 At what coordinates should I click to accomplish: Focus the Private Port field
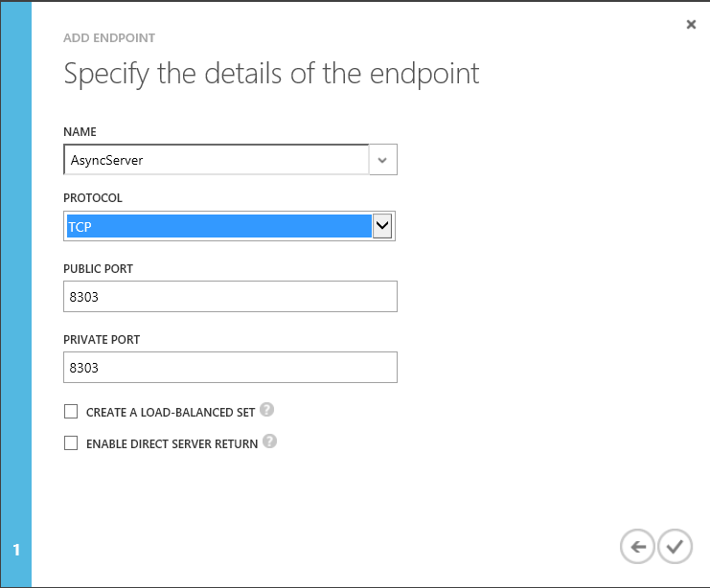[230, 368]
